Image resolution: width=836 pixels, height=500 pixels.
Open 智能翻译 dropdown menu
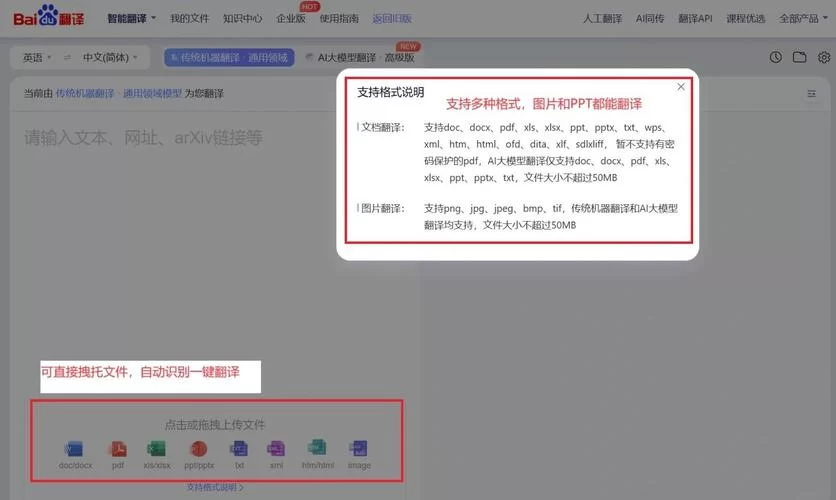[131, 19]
